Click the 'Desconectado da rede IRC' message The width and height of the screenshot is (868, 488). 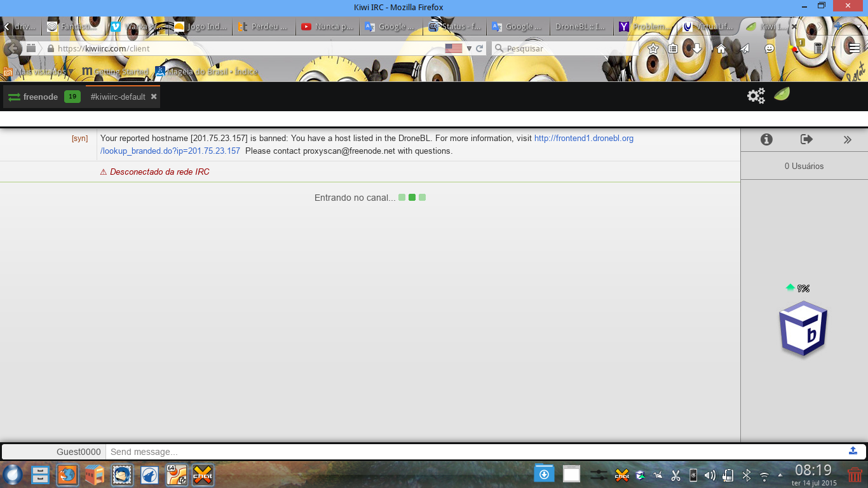click(x=159, y=172)
